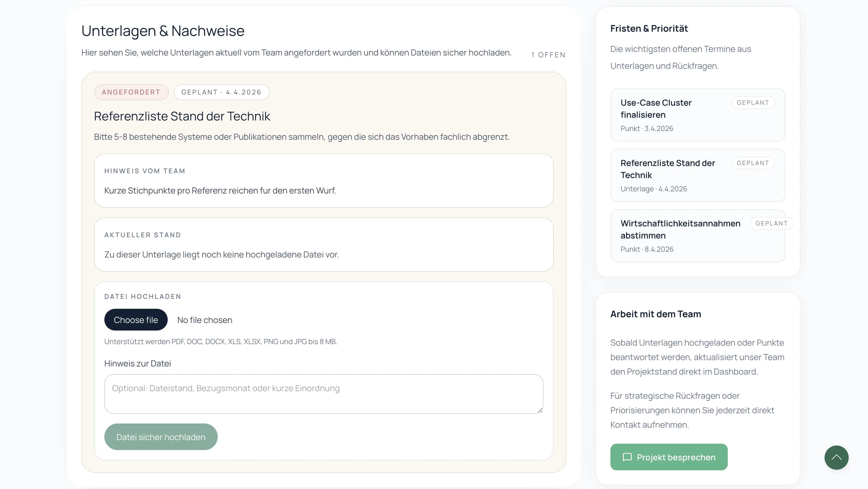The width and height of the screenshot is (868, 489).
Task: Click GEPLANT badge on Use-Case Cluster card
Action: click(x=753, y=103)
